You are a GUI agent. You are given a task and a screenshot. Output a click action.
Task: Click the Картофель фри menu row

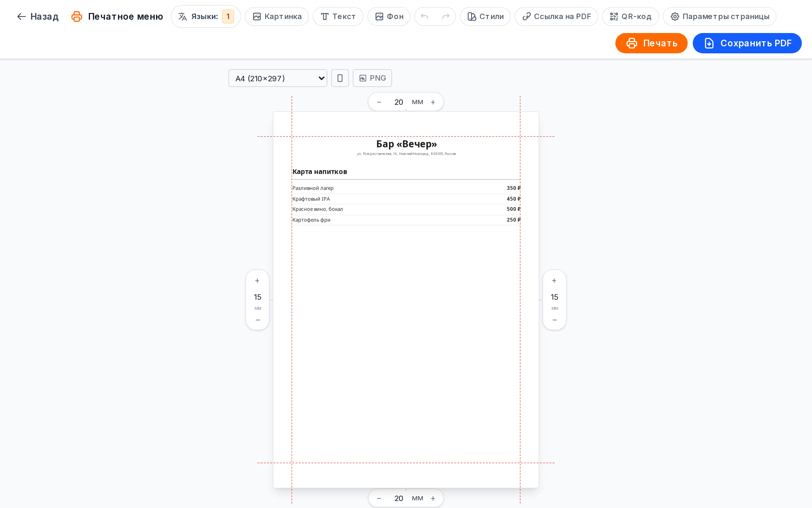coord(406,220)
